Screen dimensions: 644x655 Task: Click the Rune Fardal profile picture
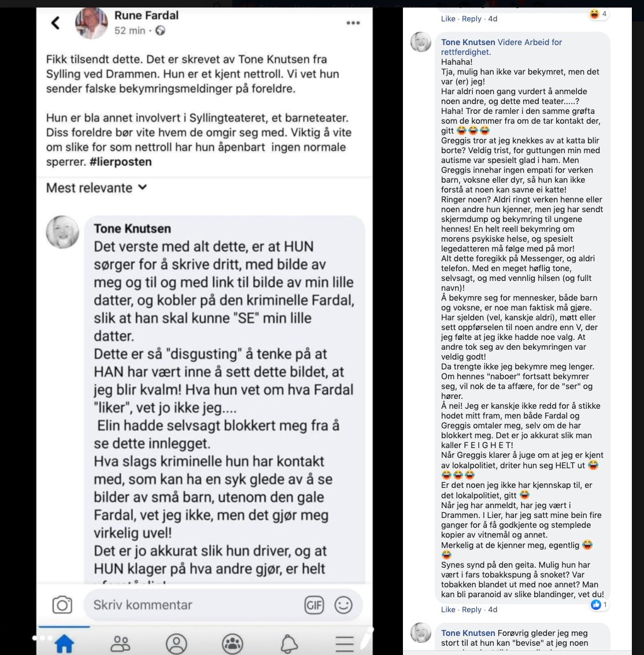[x=91, y=23]
